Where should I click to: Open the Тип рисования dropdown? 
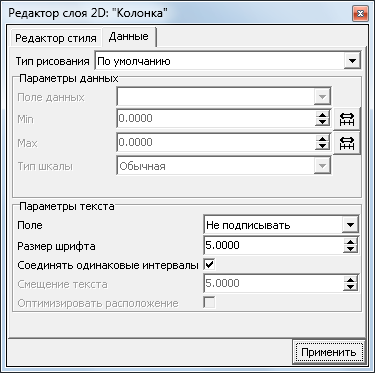click(352, 61)
